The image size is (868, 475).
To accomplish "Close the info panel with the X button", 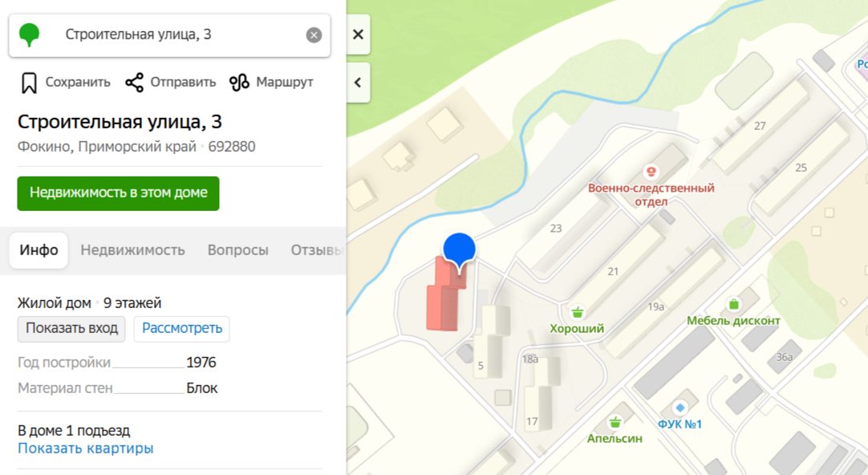I will [358, 35].
